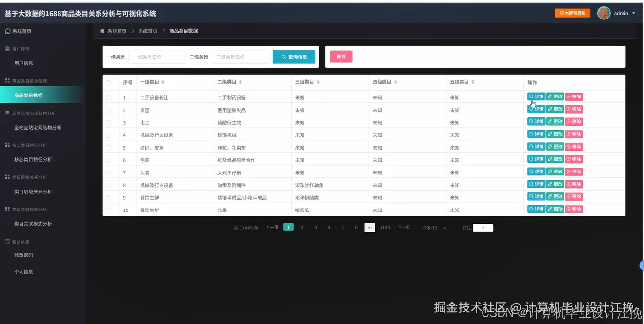Click the first 系统首页 breadcrumb link
This screenshot has height=324, width=644.
tap(117, 31)
